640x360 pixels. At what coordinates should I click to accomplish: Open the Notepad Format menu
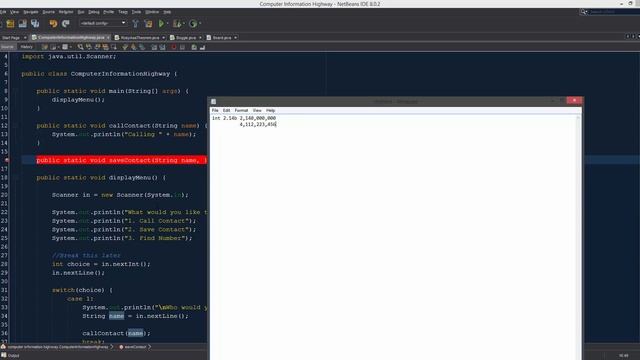pos(241,110)
